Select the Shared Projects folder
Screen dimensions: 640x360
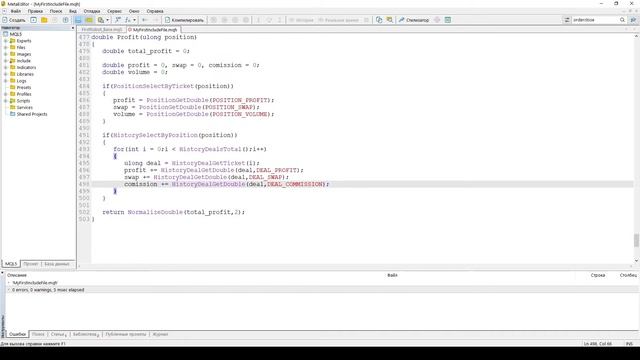(x=32, y=114)
